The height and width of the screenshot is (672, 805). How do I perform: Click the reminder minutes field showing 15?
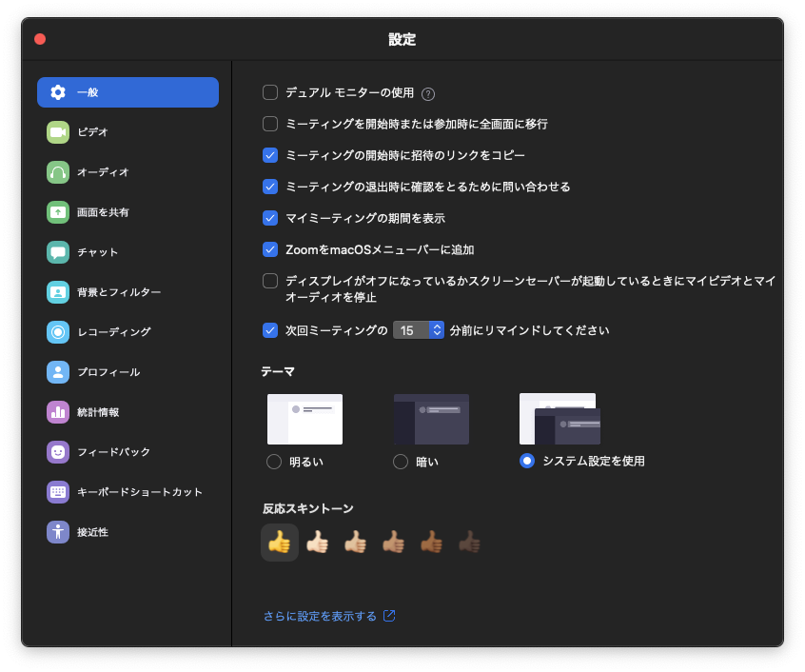[x=410, y=330]
